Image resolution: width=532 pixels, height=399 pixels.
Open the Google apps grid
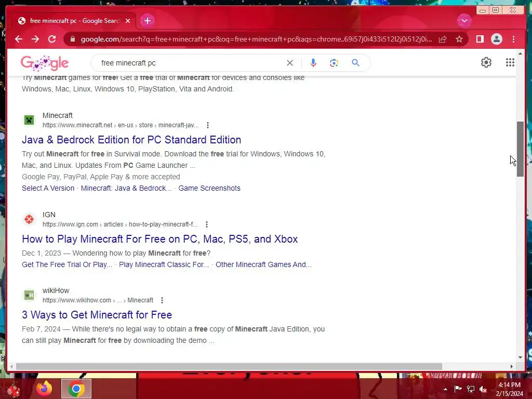pyautogui.click(x=510, y=62)
